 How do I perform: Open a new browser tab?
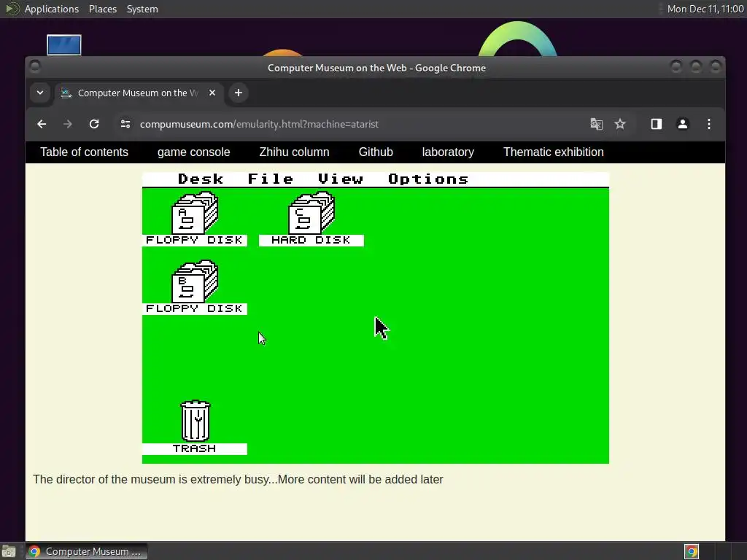pyautogui.click(x=239, y=93)
